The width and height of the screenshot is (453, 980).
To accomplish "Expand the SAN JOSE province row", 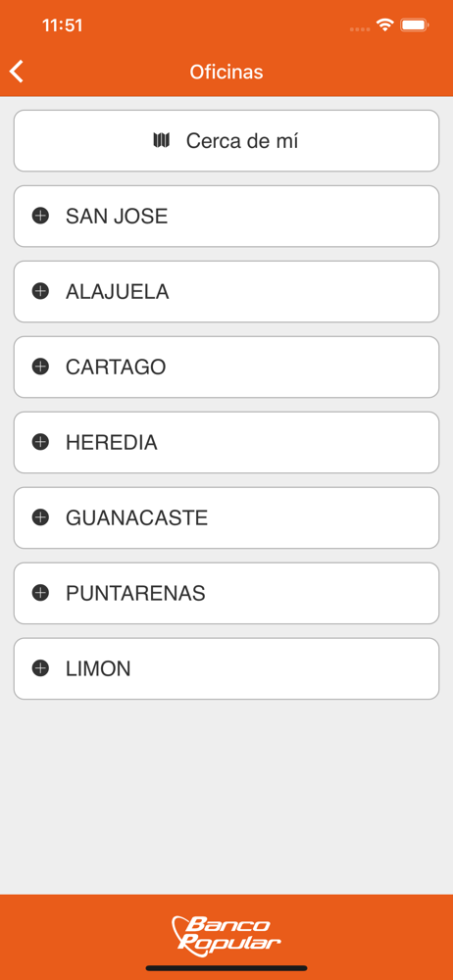I will (x=226, y=217).
